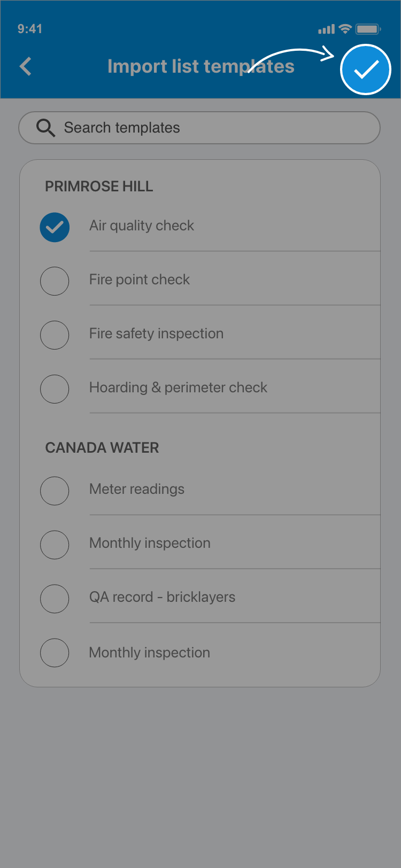Tap the Meter readings label text
The width and height of the screenshot is (401, 868).
coord(137,489)
